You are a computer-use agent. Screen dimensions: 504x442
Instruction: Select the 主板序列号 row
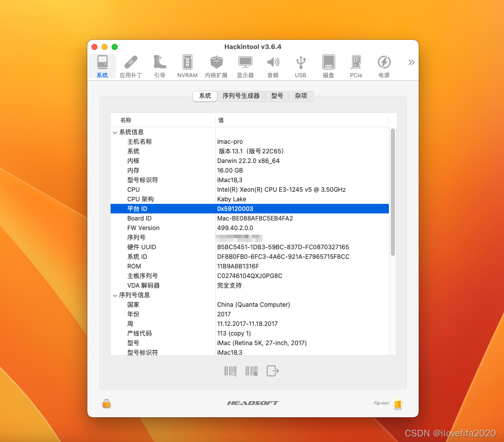click(x=249, y=276)
